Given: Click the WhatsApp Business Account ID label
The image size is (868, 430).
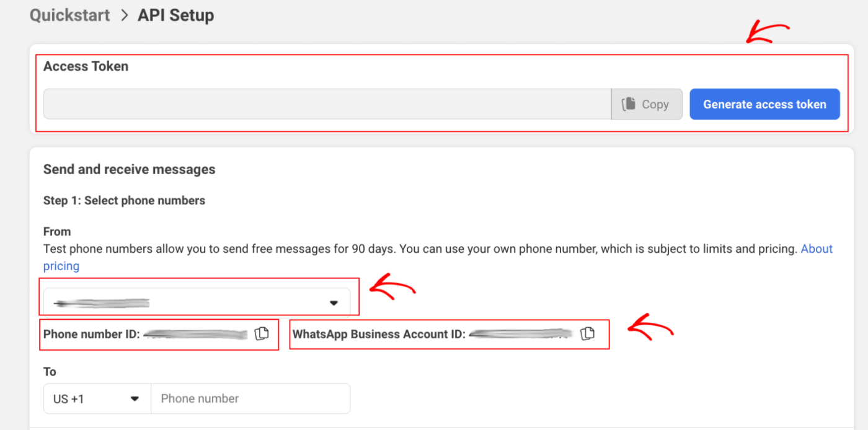Looking at the screenshot, I should click(x=379, y=334).
